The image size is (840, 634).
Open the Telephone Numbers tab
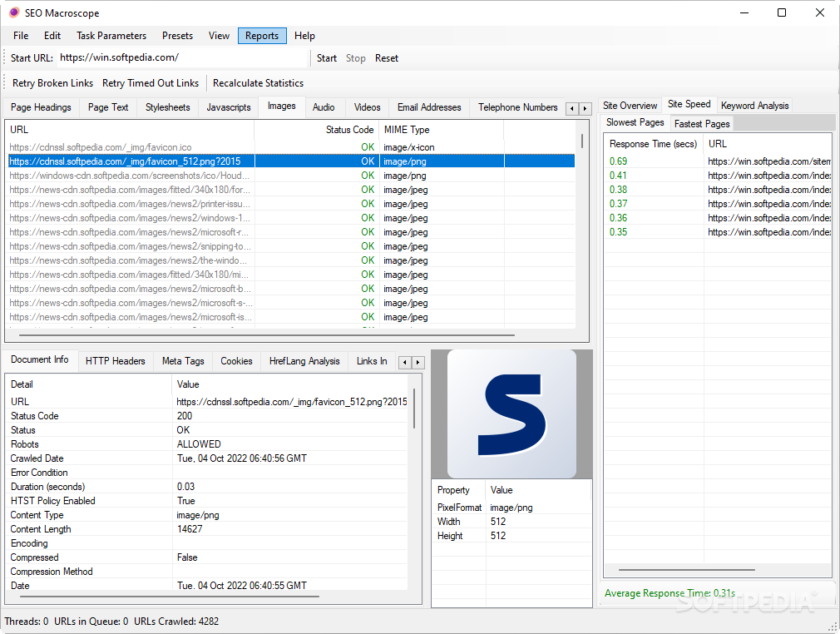[517, 107]
